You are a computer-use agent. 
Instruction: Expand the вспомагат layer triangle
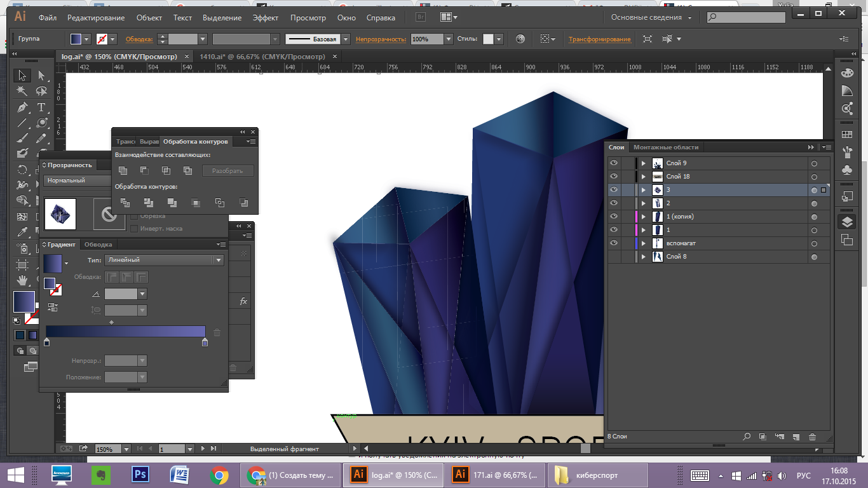click(x=644, y=243)
